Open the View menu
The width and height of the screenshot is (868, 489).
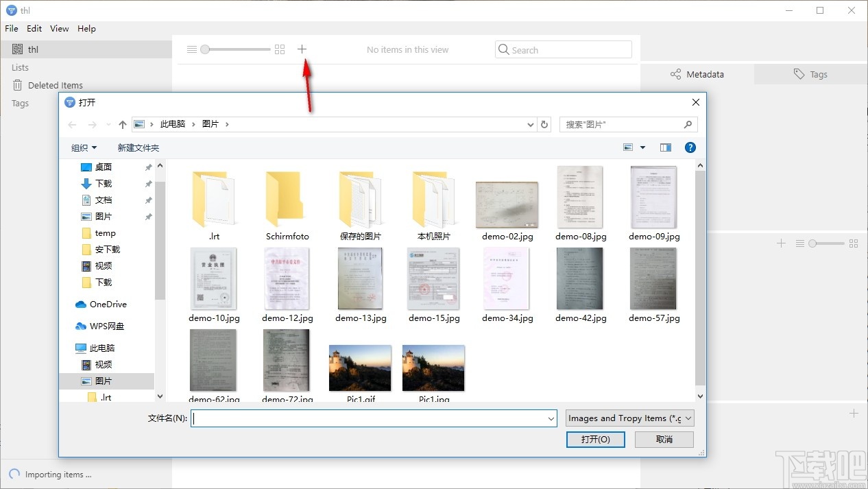[60, 29]
